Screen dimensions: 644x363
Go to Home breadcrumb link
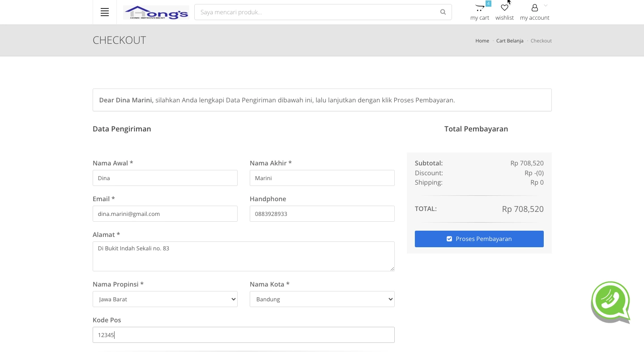(482, 41)
